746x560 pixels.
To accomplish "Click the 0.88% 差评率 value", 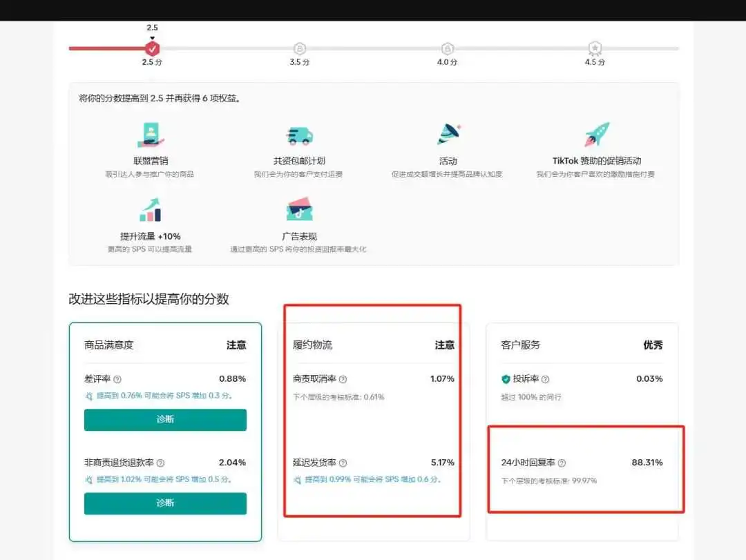I will pos(233,378).
